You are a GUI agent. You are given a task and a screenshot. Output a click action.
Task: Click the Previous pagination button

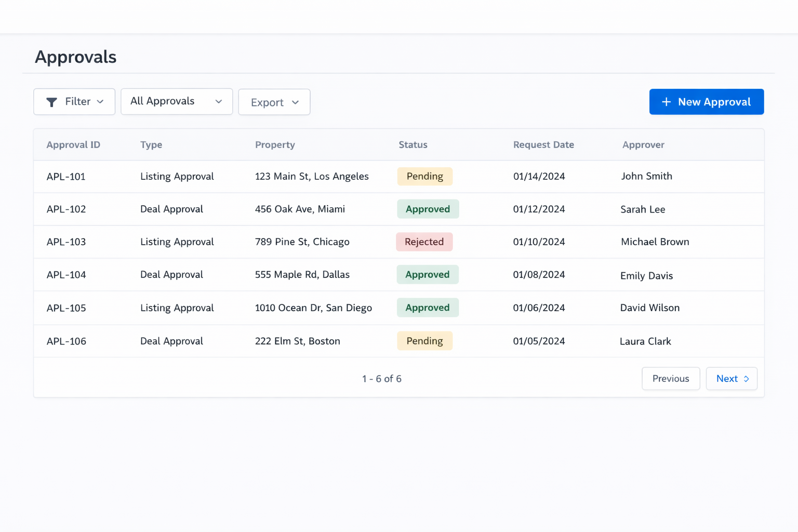[671, 379]
